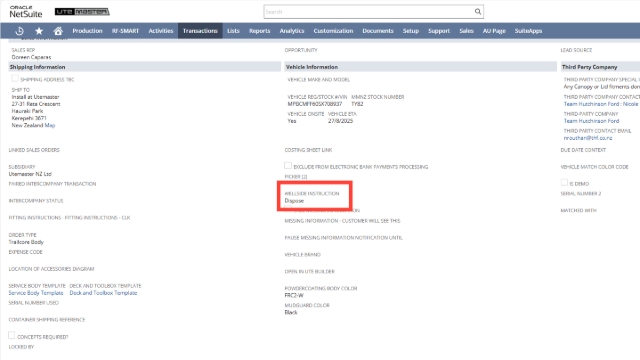
Task: Open the Support menu
Action: tap(439, 31)
